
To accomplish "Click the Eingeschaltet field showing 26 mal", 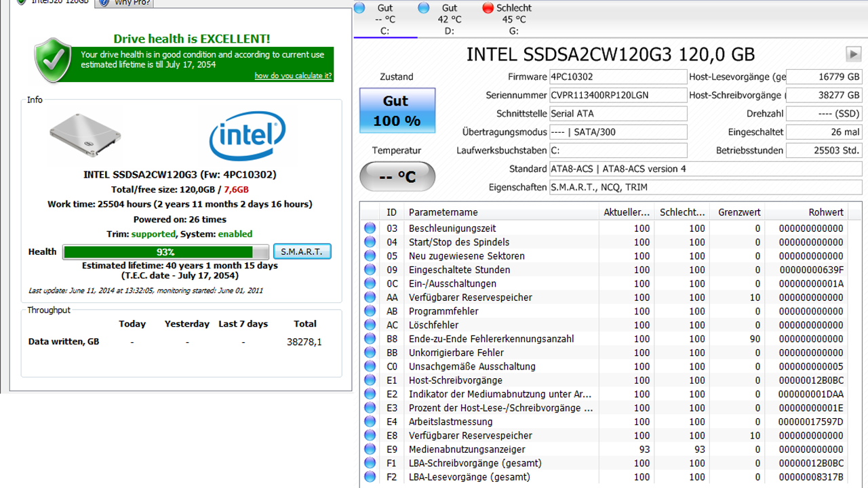I will pos(825,132).
